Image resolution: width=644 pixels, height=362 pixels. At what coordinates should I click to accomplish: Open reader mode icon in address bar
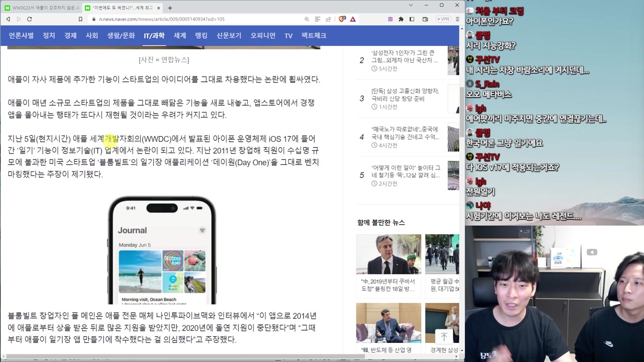click(317, 19)
